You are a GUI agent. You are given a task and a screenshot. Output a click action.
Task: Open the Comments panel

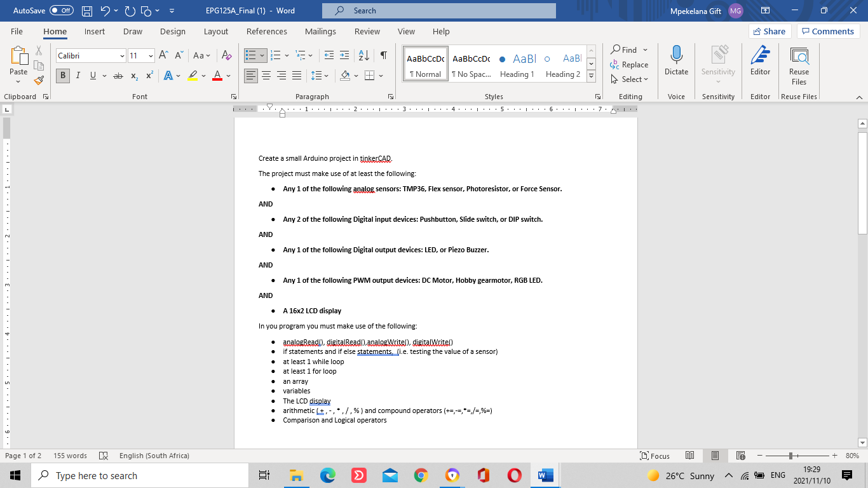[828, 30]
